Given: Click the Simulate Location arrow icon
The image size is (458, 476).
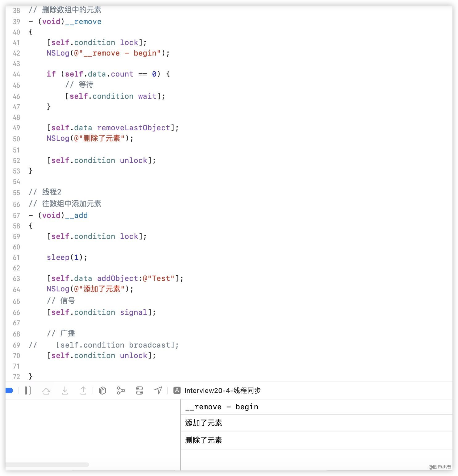Looking at the screenshot, I should (x=158, y=390).
